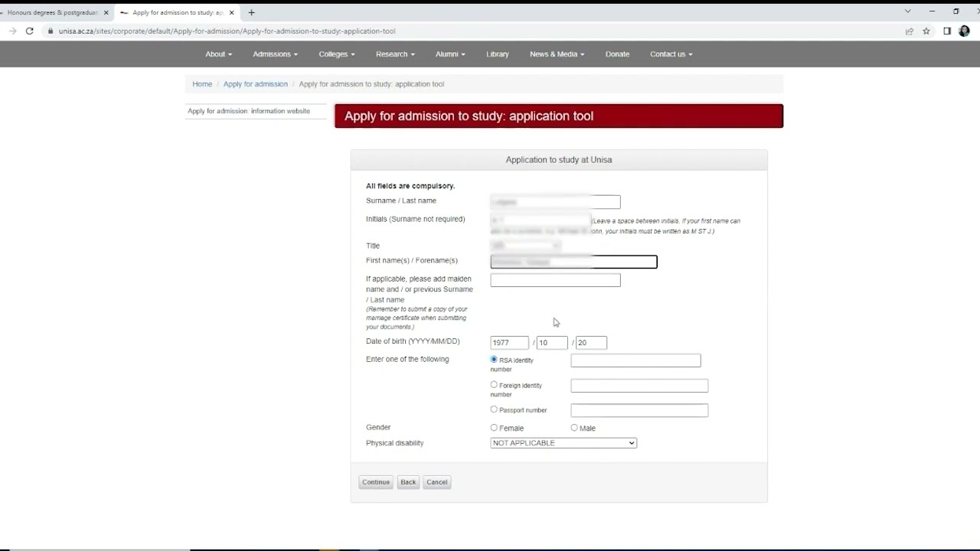Expand the Alumni menu
Screen dimensions: 980x551
click(x=450, y=54)
